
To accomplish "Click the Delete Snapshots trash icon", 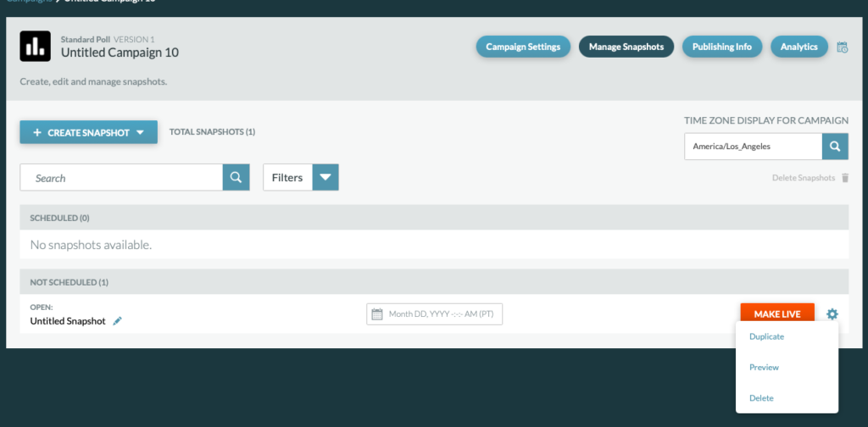I will pos(844,178).
